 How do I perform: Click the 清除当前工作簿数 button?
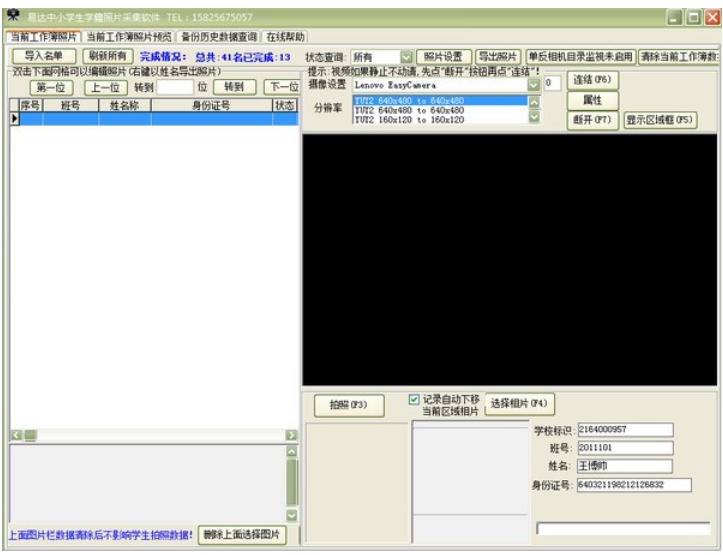[x=679, y=57]
